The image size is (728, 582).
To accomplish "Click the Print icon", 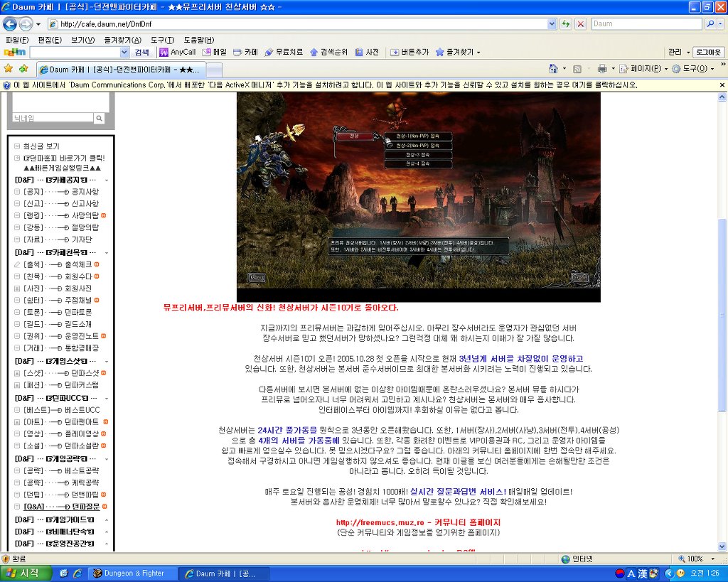I will click(602, 69).
